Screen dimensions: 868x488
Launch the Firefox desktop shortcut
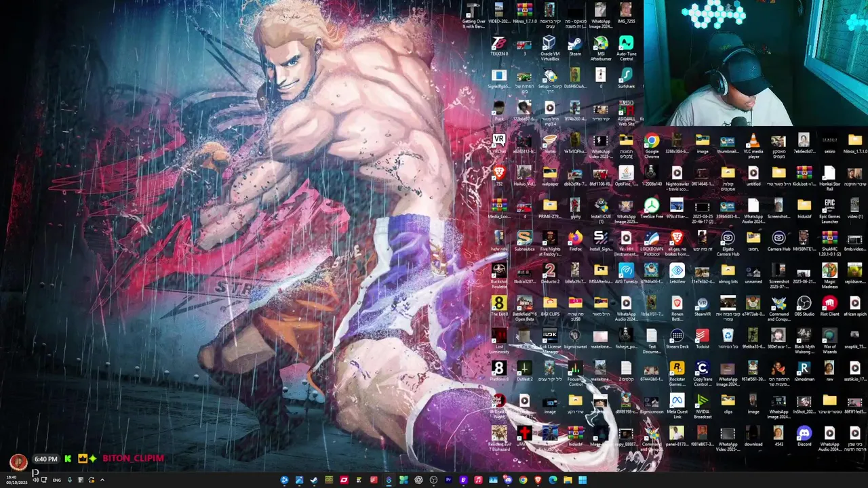tap(575, 241)
